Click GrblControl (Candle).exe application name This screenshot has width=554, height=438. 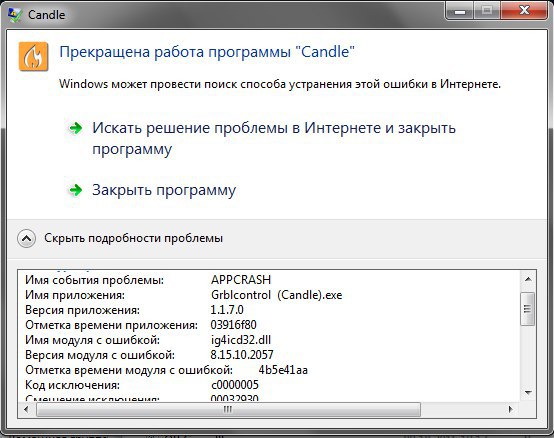click(x=277, y=295)
